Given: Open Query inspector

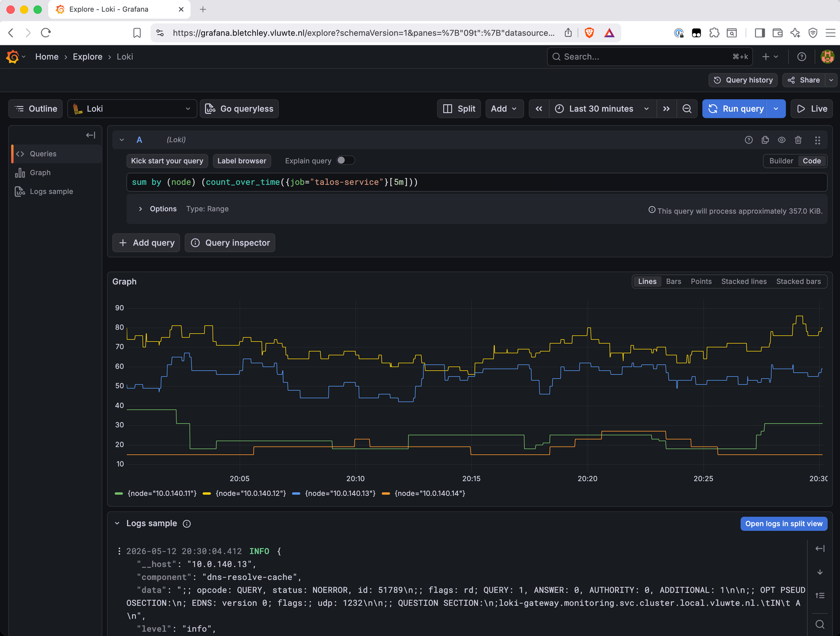Looking at the screenshot, I should pyautogui.click(x=230, y=243).
